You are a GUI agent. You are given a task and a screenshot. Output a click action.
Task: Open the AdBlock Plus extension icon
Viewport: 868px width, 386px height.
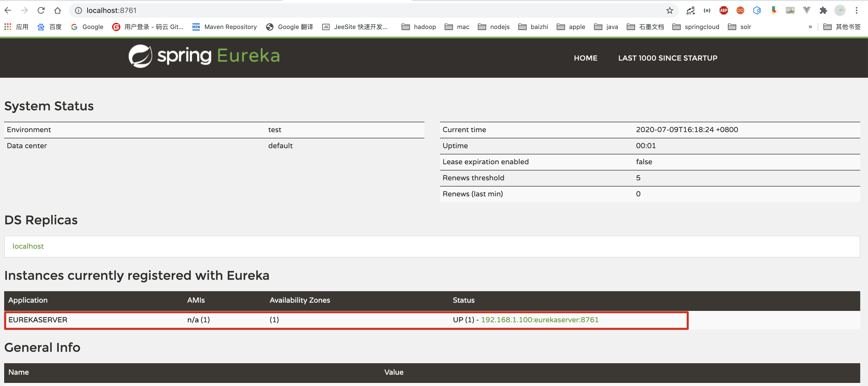[x=724, y=10]
